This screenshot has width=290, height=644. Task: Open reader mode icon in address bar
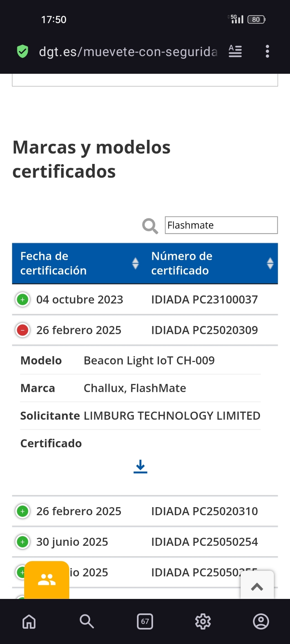(x=235, y=52)
